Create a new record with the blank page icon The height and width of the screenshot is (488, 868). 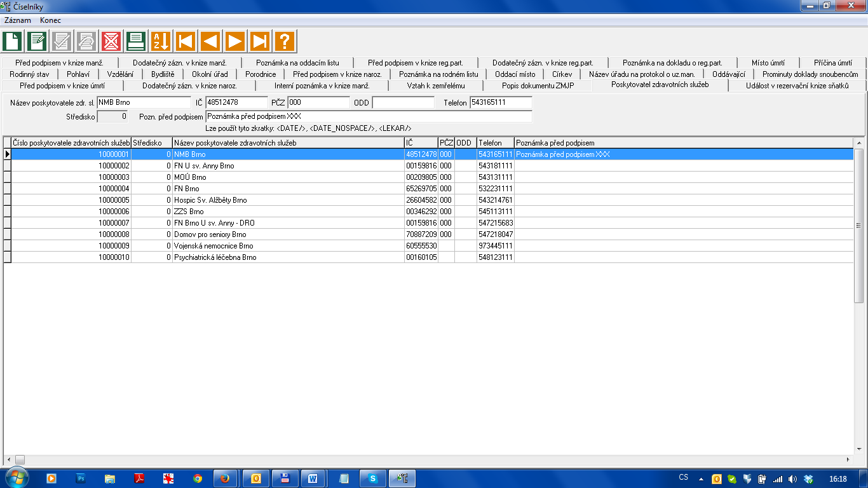12,41
